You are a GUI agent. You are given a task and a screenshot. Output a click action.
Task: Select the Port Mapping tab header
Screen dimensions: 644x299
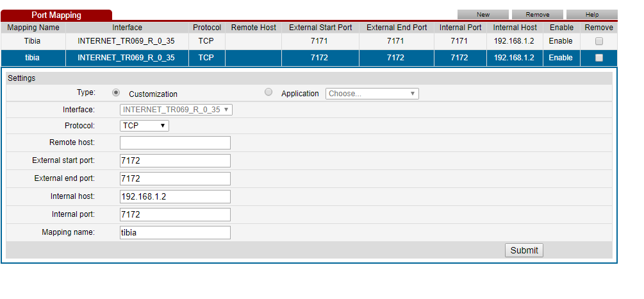pyautogui.click(x=56, y=15)
